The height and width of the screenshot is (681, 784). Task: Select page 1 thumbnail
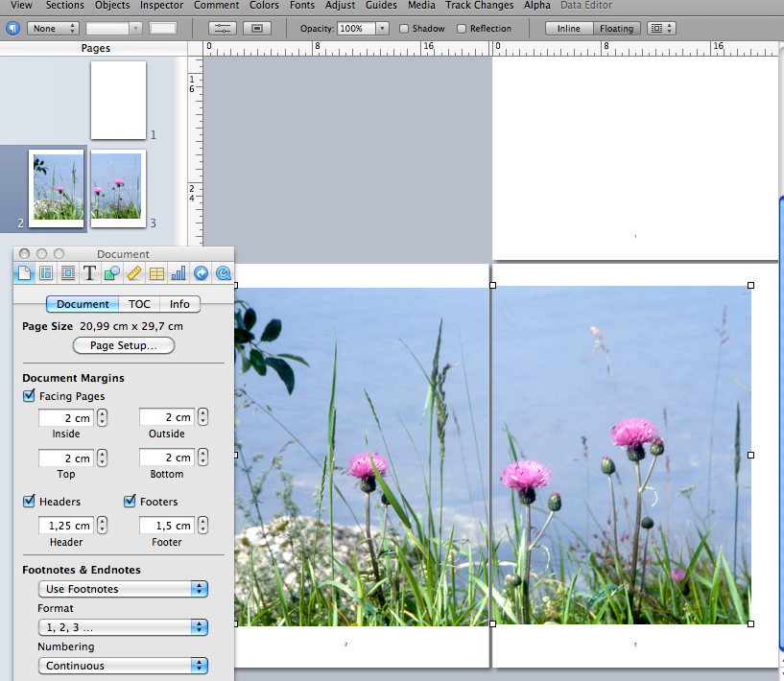pyautogui.click(x=118, y=101)
